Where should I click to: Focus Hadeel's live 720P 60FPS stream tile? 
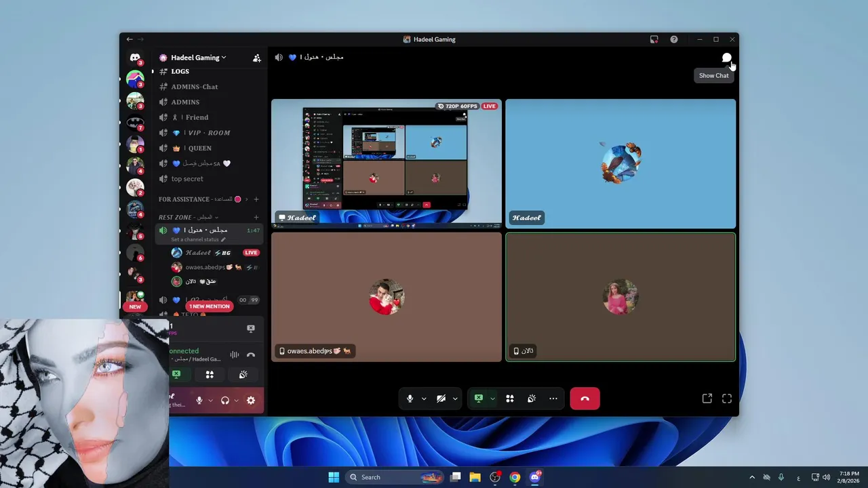(387, 163)
